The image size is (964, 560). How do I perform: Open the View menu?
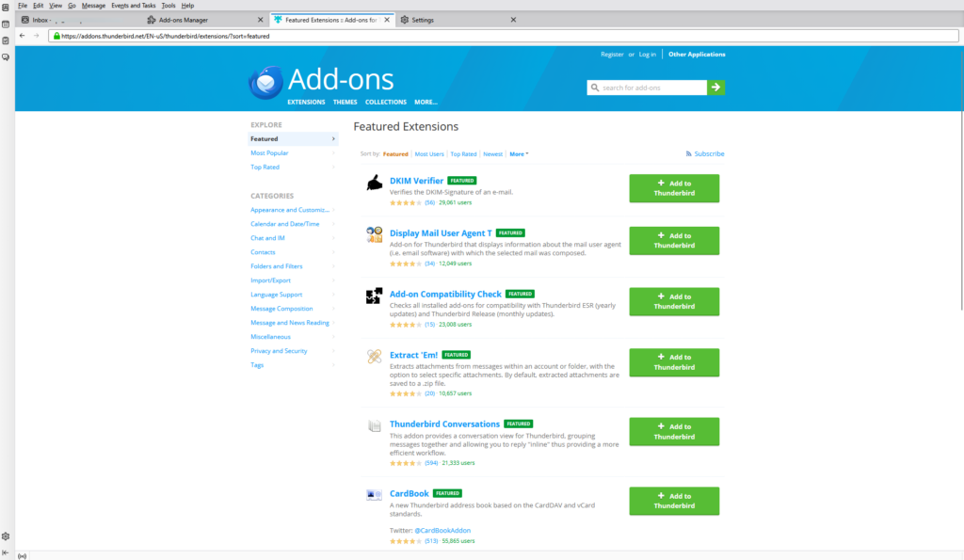(56, 6)
